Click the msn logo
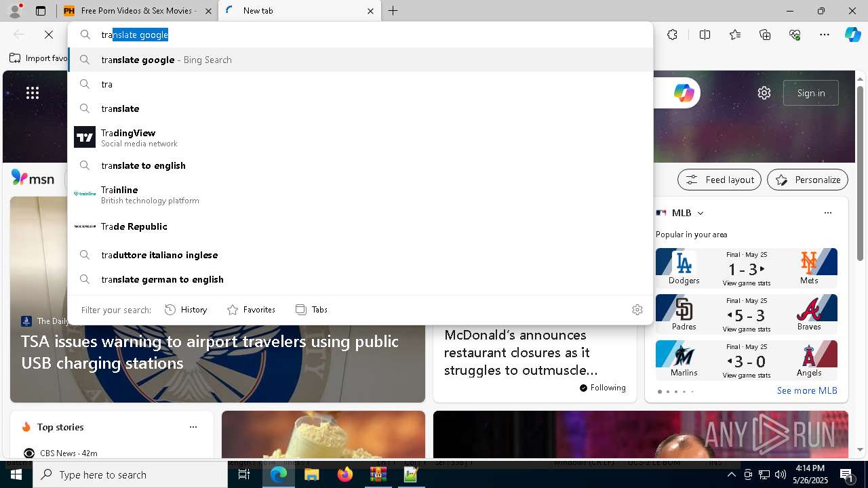Image resolution: width=868 pixels, height=488 pixels. click(33, 178)
